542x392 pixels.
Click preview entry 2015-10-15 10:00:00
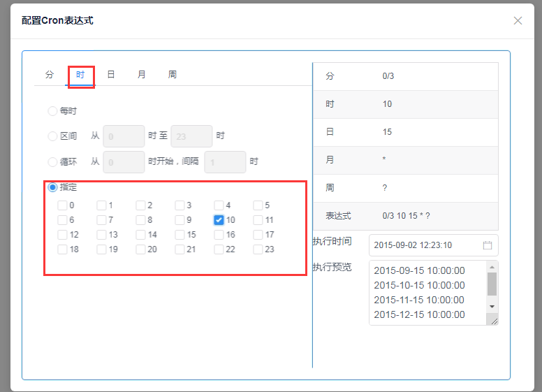[419, 285]
